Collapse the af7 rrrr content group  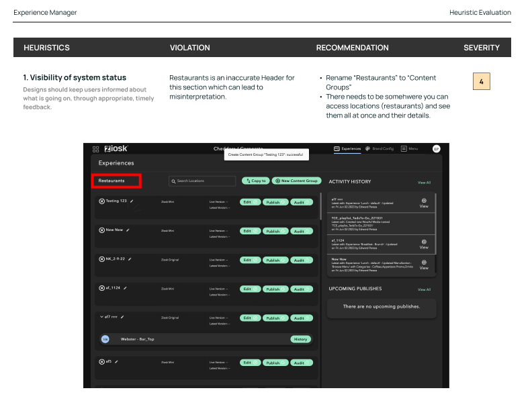(101, 317)
